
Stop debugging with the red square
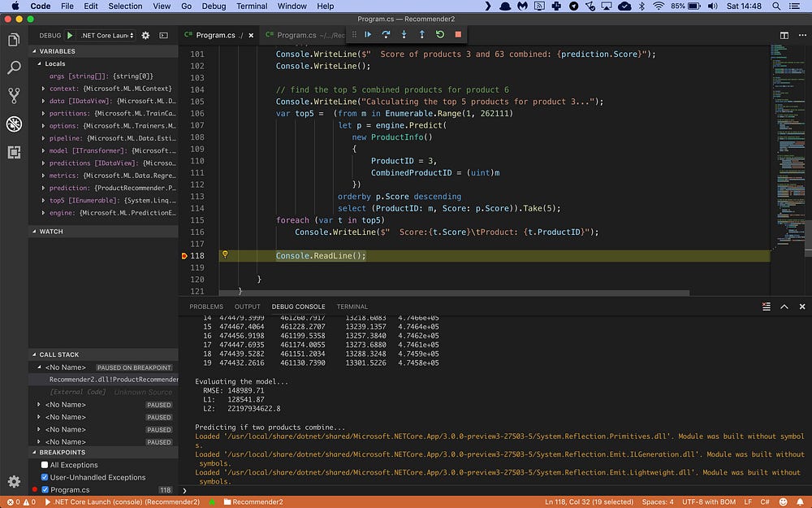(x=458, y=35)
